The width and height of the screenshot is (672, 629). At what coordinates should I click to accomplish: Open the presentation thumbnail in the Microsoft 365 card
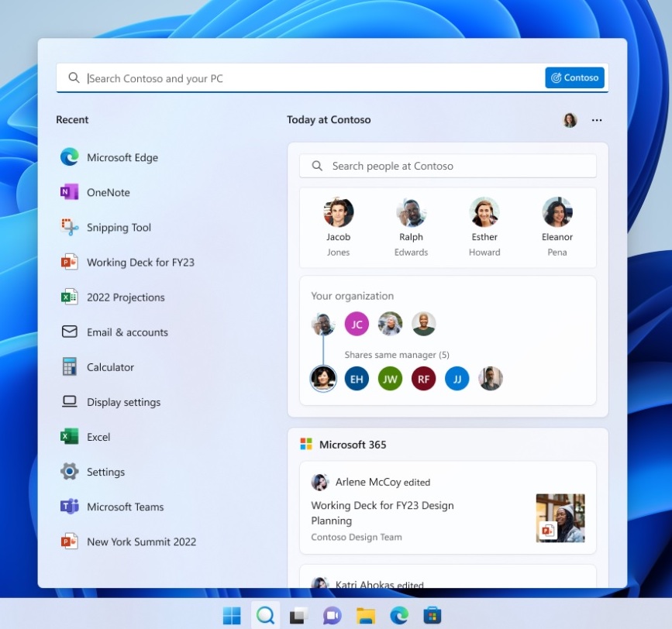[x=560, y=518]
